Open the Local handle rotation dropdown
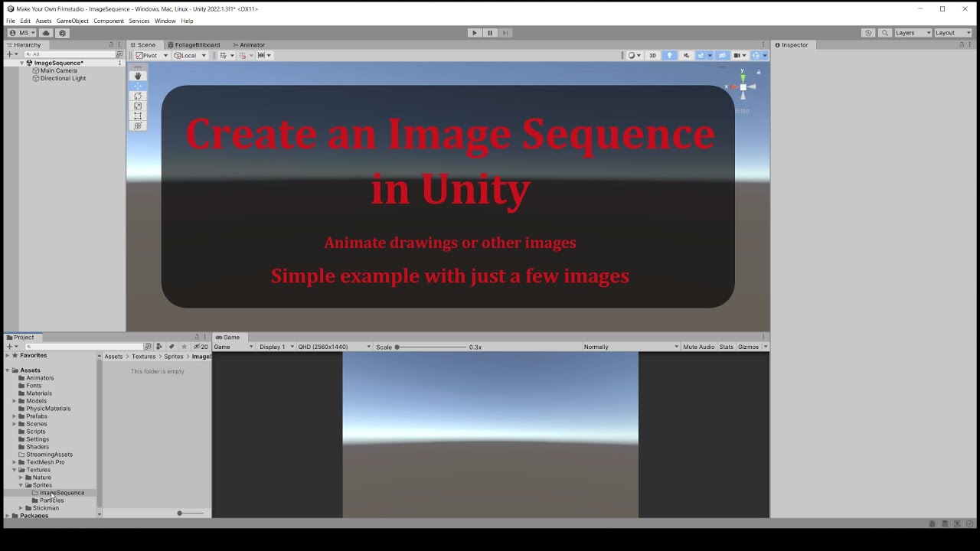Viewport: 980px width, 551px height. click(x=191, y=55)
